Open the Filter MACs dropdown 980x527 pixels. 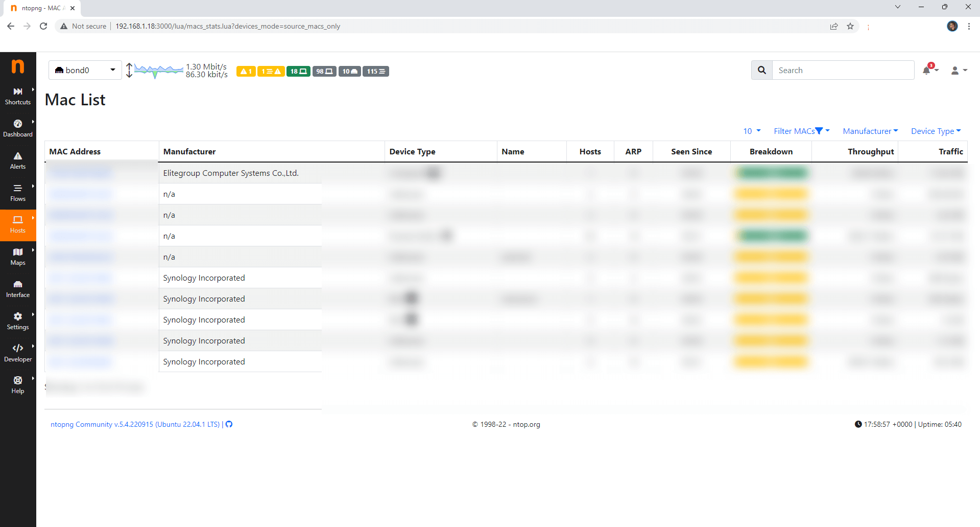pos(802,131)
